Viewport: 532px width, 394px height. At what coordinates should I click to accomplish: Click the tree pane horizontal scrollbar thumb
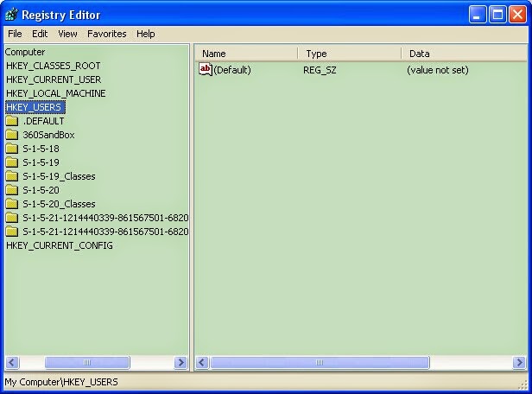coord(87,362)
